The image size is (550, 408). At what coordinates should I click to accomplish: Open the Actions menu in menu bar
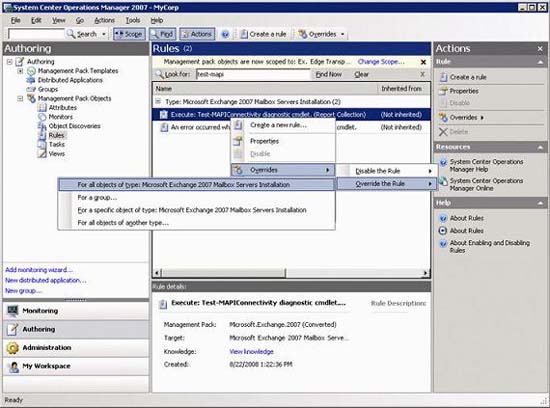(x=104, y=20)
